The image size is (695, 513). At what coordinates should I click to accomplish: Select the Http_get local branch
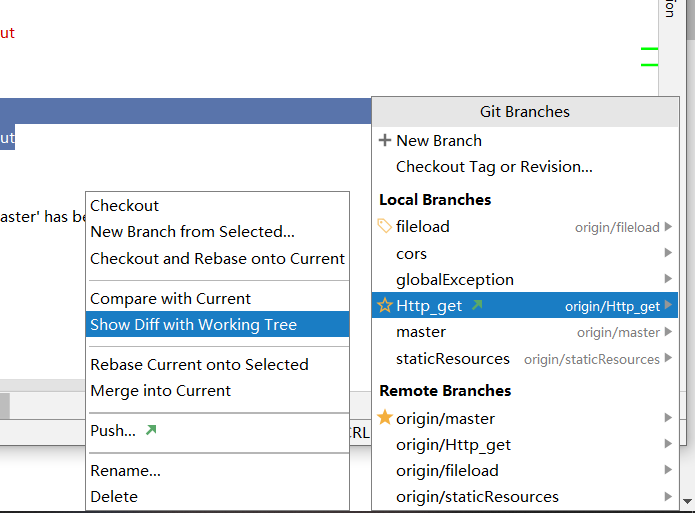[x=525, y=305]
